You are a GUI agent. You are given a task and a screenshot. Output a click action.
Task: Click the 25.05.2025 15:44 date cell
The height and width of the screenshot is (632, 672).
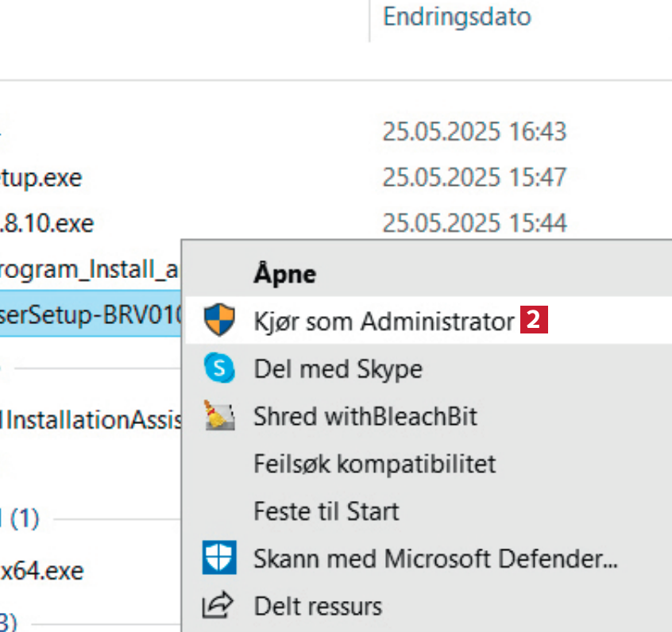coord(474,223)
